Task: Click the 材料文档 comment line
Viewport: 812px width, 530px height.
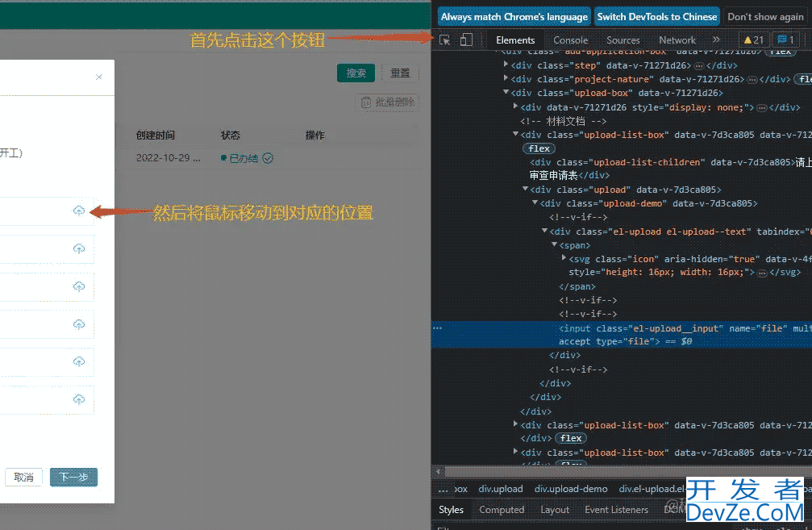Action: (x=564, y=121)
